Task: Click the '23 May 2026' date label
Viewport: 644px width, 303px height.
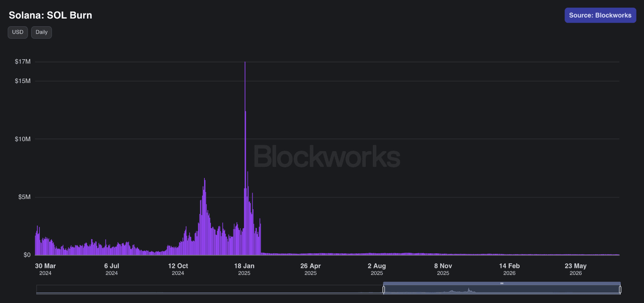Action: pos(576,269)
